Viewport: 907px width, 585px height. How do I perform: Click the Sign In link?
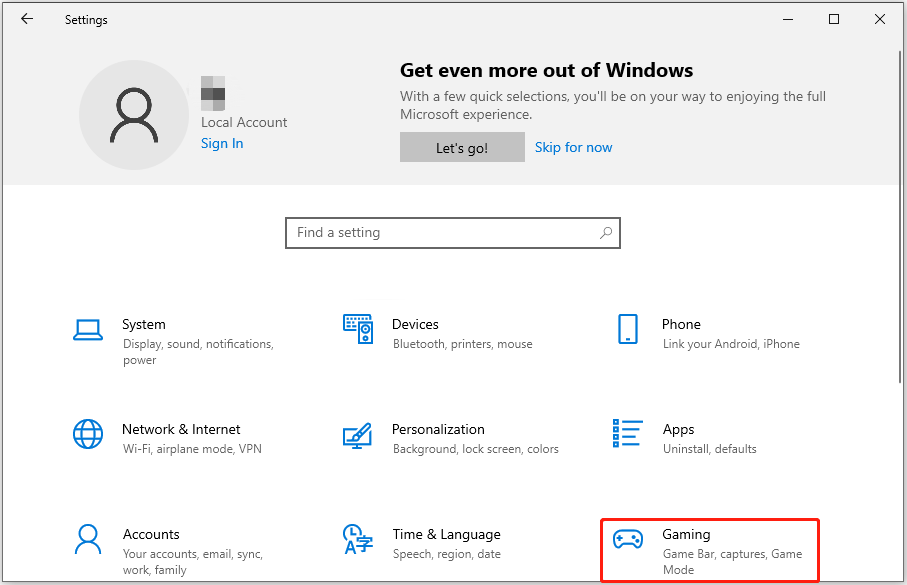coord(222,143)
